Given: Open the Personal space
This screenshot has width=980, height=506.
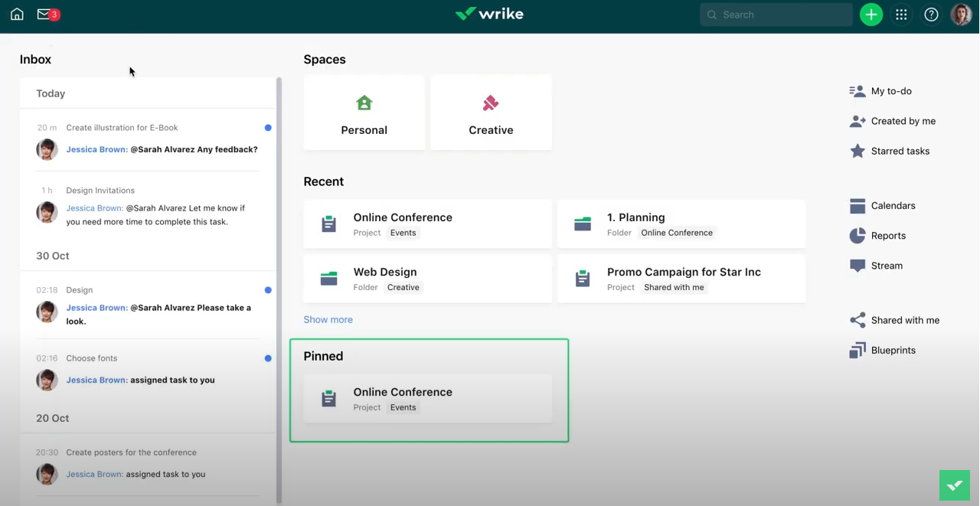Looking at the screenshot, I should (x=364, y=113).
